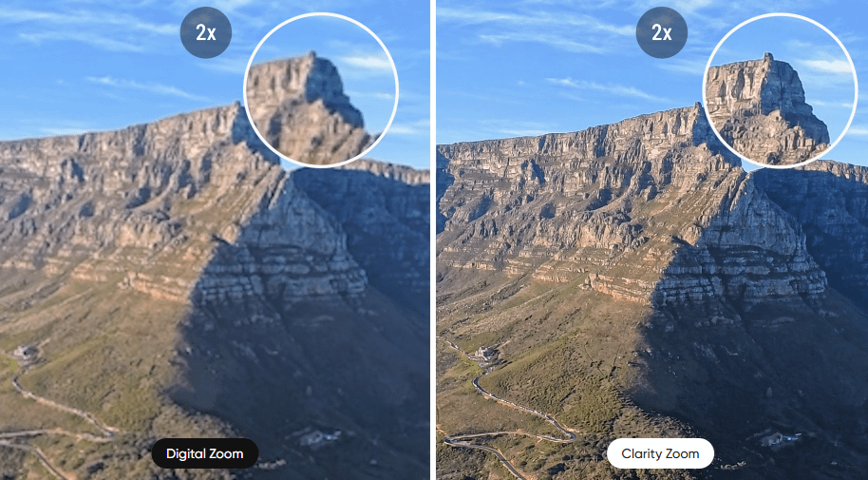868x480 pixels.
Task: Click inside the blurry magnifier circle preview
Action: coord(321,89)
